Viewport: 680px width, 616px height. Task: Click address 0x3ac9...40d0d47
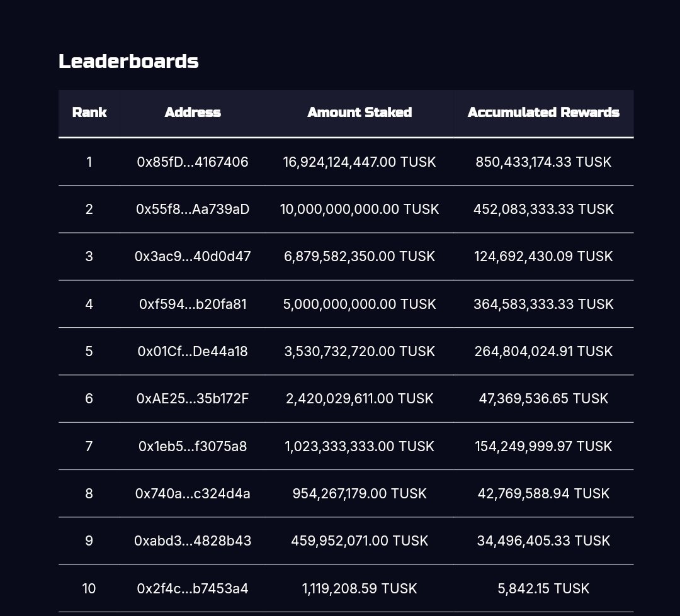[193, 257]
